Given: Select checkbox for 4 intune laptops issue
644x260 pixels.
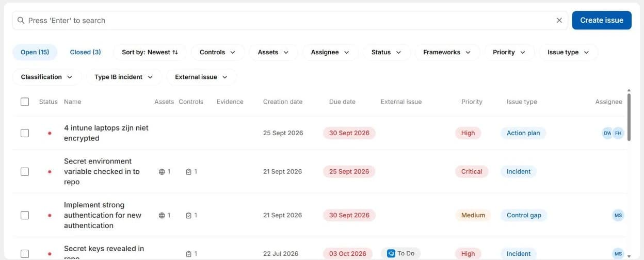Looking at the screenshot, I should coord(25,133).
